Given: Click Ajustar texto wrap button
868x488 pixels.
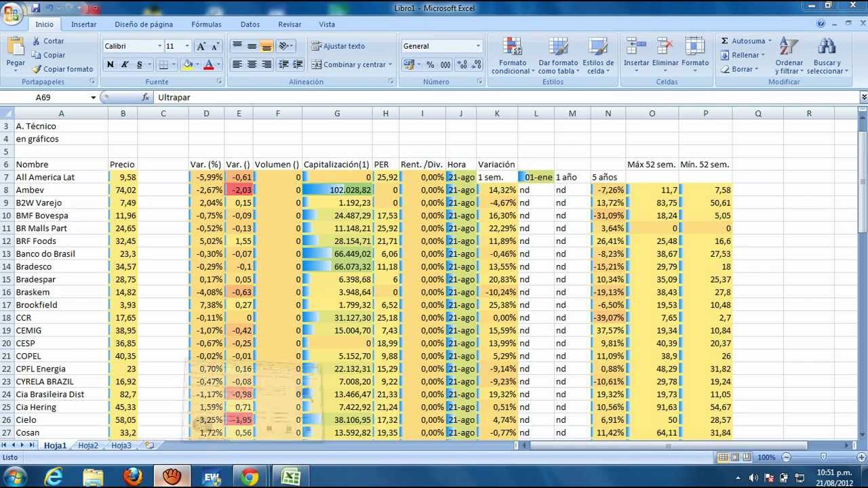Looking at the screenshot, I should click(338, 46).
